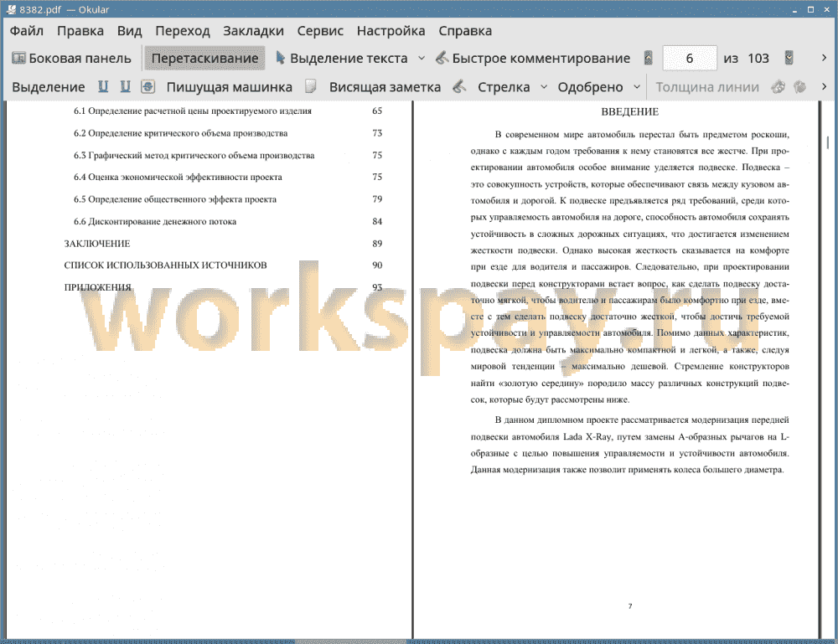Go to next page arrow icon
Image resolution: width=838 pixels, height=644 pixels.
pyautogui.click(x=789, y=58)
